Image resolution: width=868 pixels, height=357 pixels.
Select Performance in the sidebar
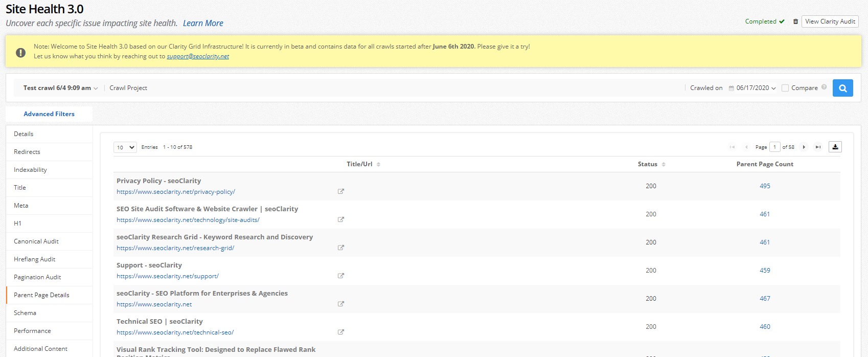tap(49, 331)
